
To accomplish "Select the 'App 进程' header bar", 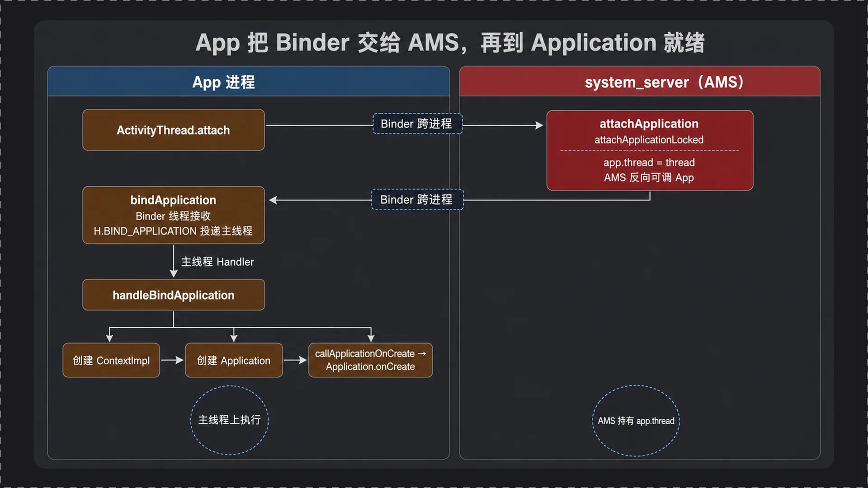I will point(249,81).
